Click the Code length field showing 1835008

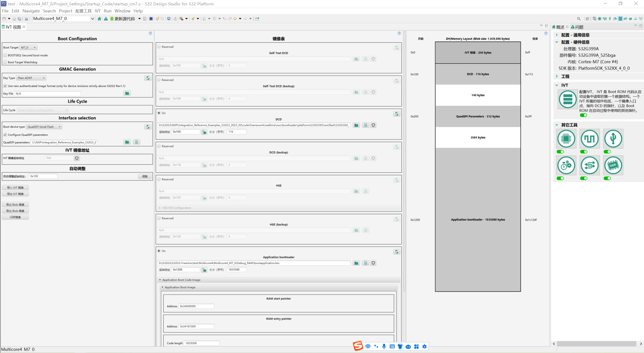202,343
